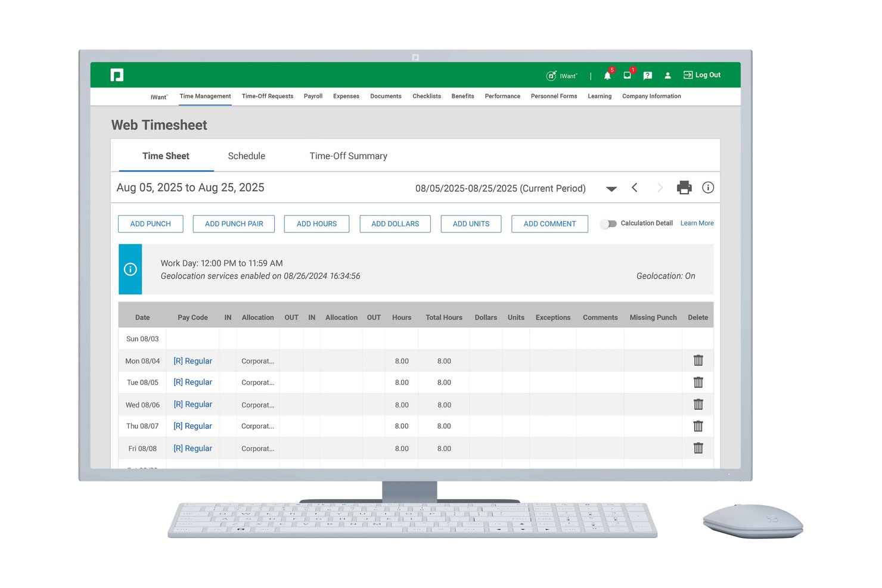
Task: Click the ADD PUNCH button
Action: pyautogui.click(x=150, y=224)
